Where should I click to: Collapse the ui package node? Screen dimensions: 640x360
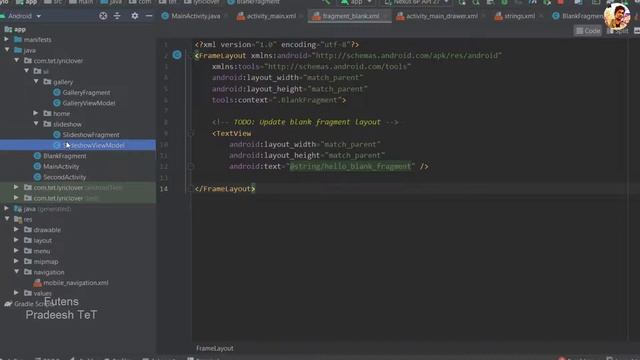tap(27, 71)
